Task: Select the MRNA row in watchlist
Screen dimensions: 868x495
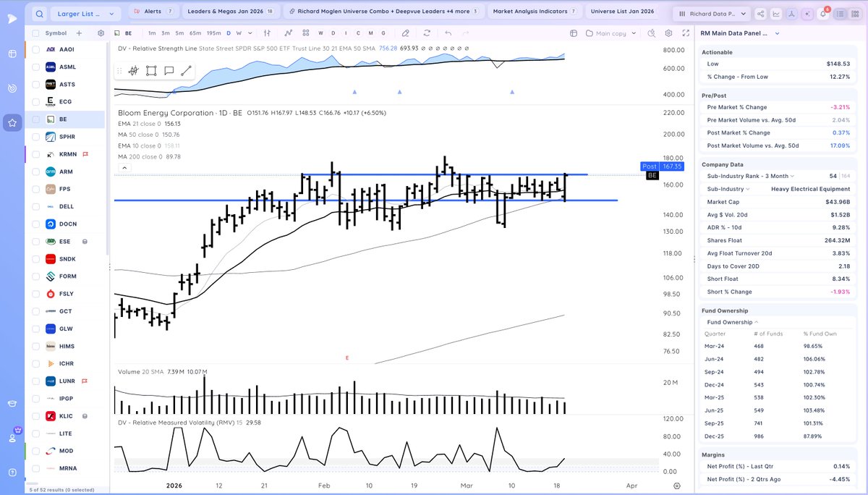Action: (65, 468)
